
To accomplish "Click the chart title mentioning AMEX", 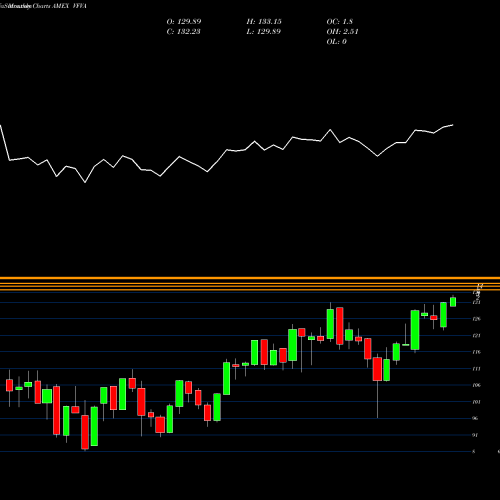I will coord(43,6).
